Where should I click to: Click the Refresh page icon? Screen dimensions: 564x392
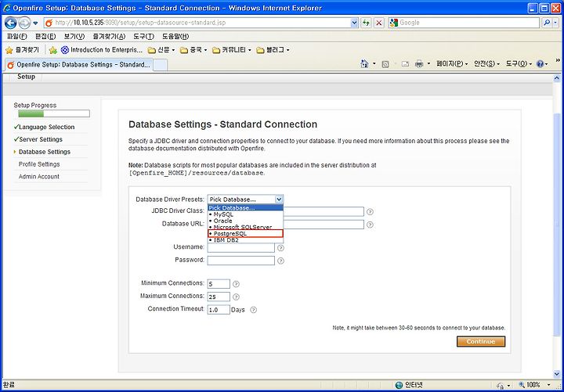[x=366, y=23]
